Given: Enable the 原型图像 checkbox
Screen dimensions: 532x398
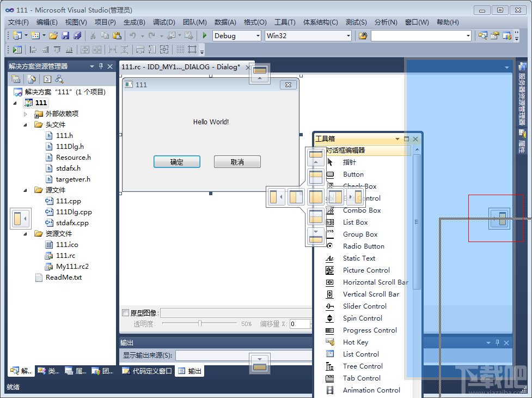Looking at the screenshot, I should pyautogui.click(x=125, y=312).
